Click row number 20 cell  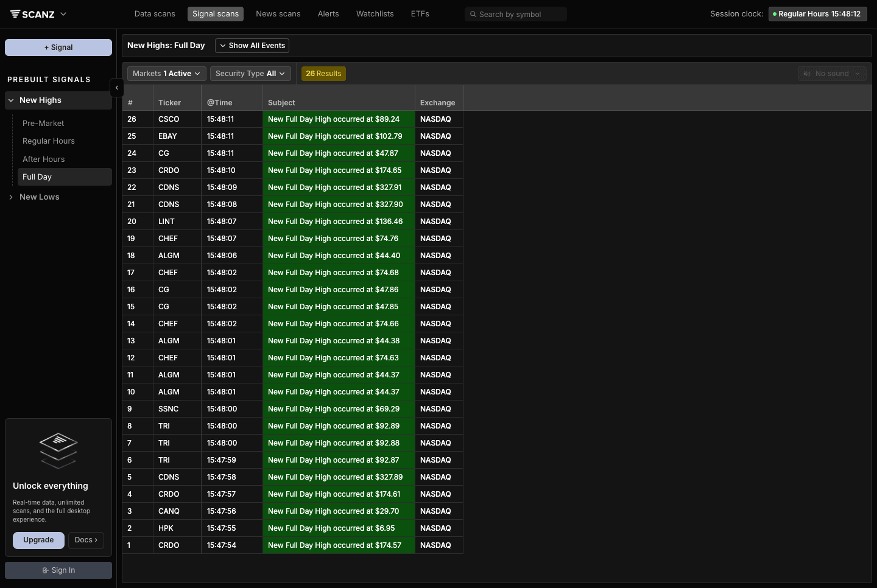[138, 222]
